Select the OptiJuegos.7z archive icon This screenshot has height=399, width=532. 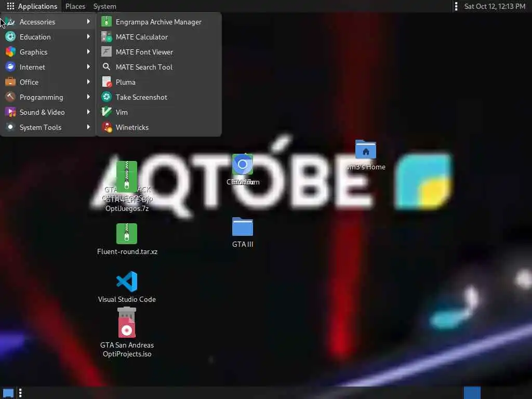coord(127,176)
